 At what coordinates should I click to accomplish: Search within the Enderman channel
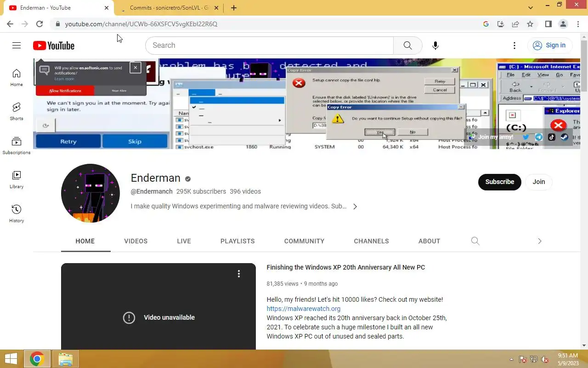click(475, 241)
